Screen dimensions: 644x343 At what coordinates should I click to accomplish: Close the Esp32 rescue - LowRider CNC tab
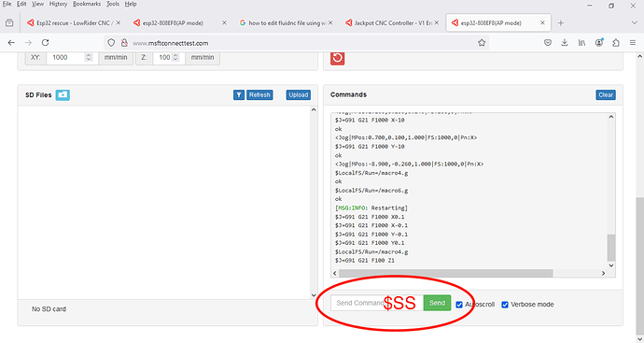119,23
